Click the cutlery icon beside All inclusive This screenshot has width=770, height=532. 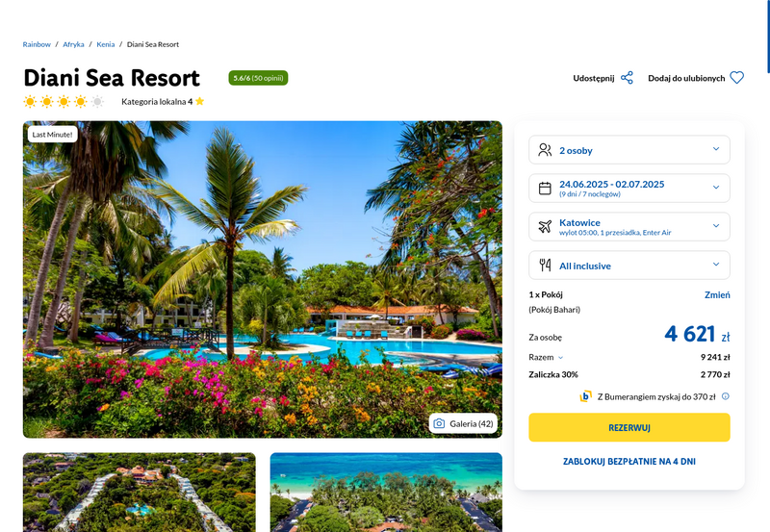click(545, 265)
